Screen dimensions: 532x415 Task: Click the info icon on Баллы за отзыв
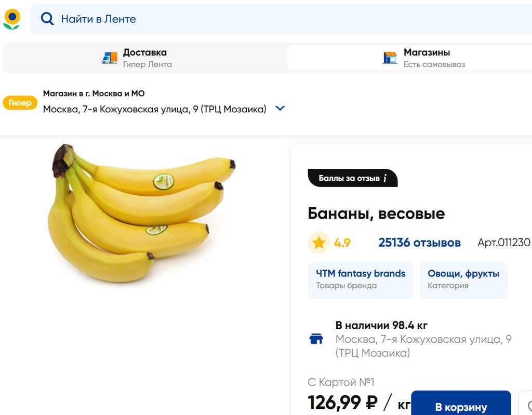point(385,178)
